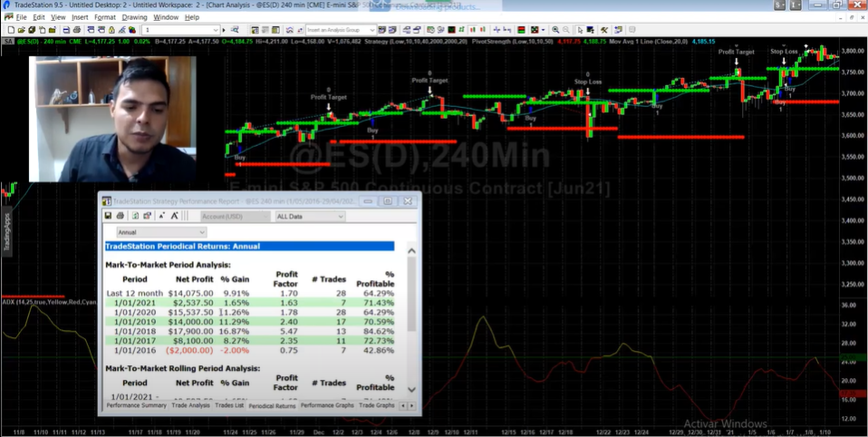Decrease report font size
This screenshot has height=437, width=868.
(162, 216)
